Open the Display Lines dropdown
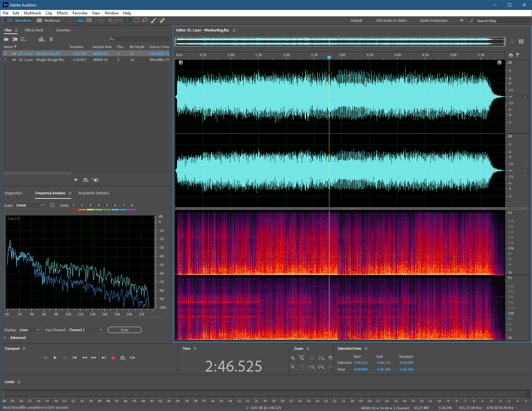Image resolution: width=532 pixels, height=411 pixels. click(x=29, y=330)
